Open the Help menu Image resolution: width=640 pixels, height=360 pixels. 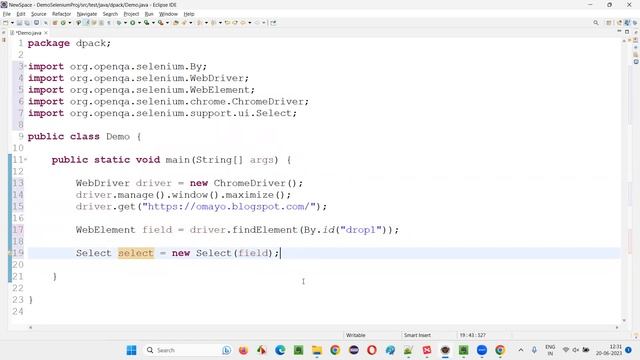[x=189, y=14]
